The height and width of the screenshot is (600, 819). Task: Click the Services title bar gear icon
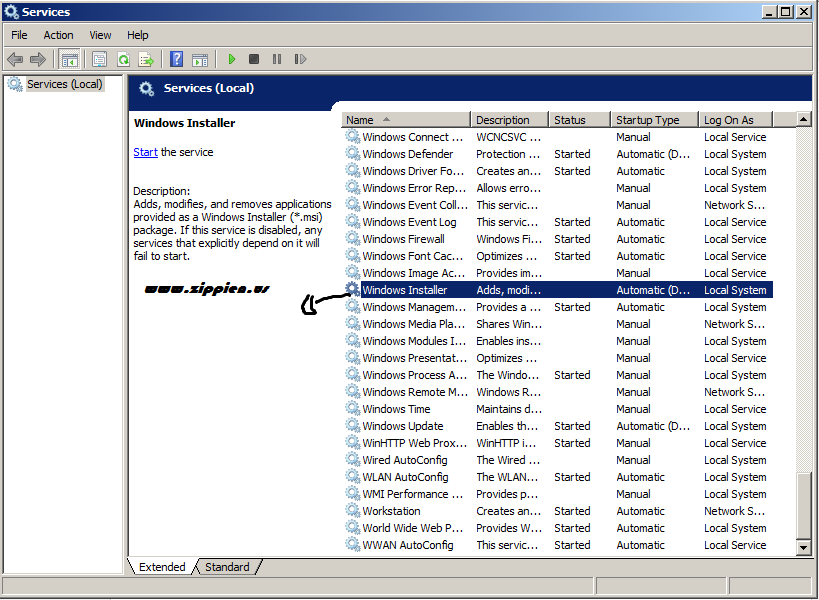(x=11, y=11)
